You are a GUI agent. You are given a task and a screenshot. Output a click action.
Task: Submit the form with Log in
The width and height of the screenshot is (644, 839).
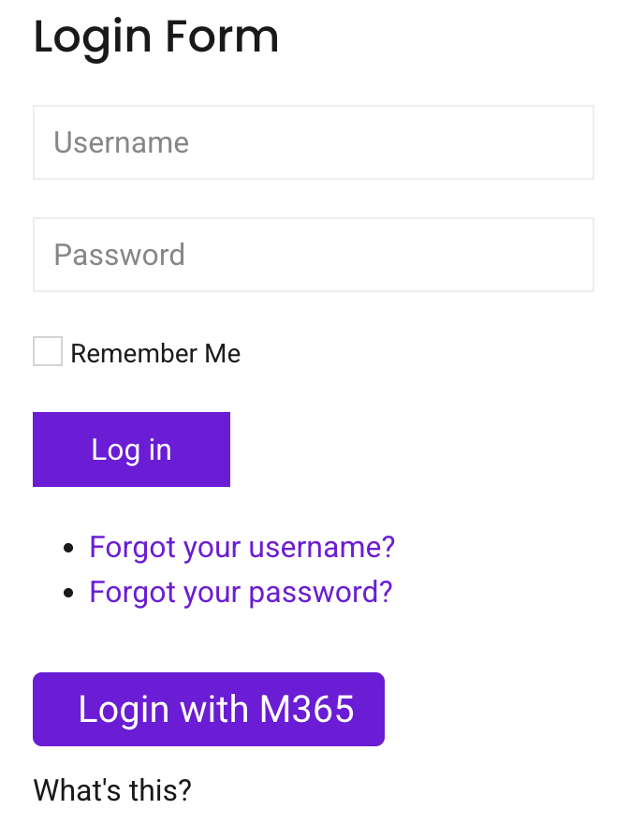tap(131, 449)
